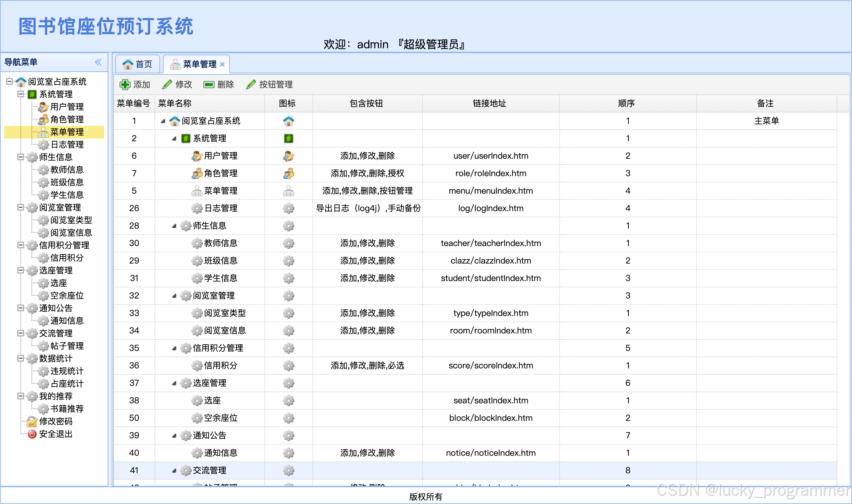Switch to the 首页 tab
The height and width of the screenshot is (504, 852).
pos(138,64)
